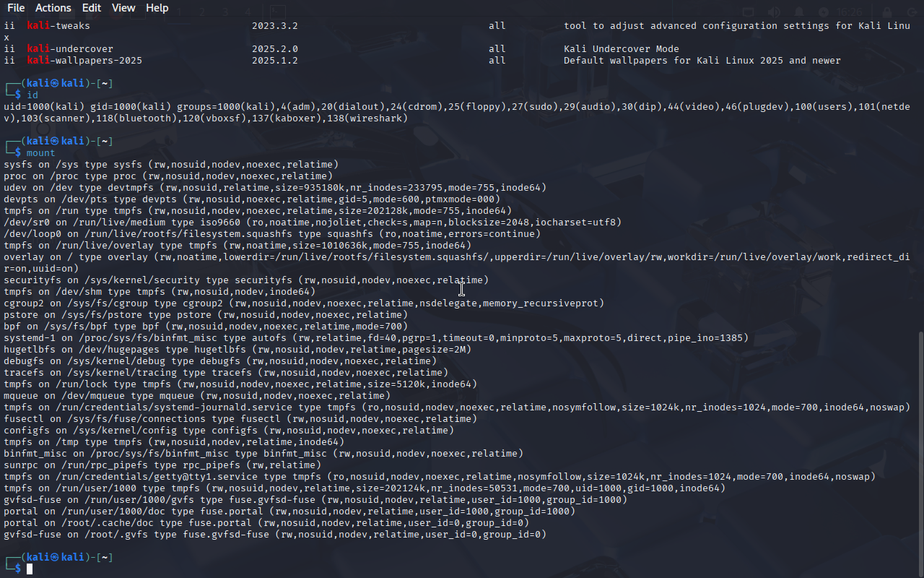Click the 'mount' command text
This screenshot has height=578, width=924.
[x=41, y=152]
